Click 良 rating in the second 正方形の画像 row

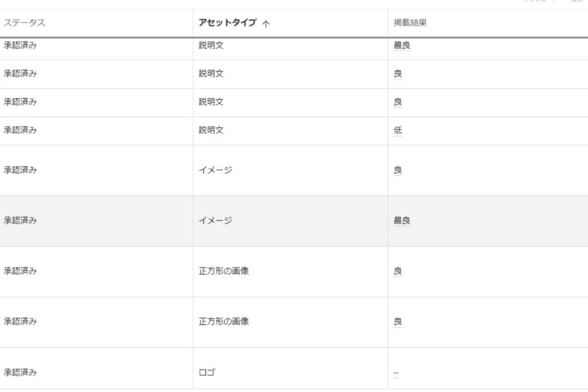click(398, 321)
